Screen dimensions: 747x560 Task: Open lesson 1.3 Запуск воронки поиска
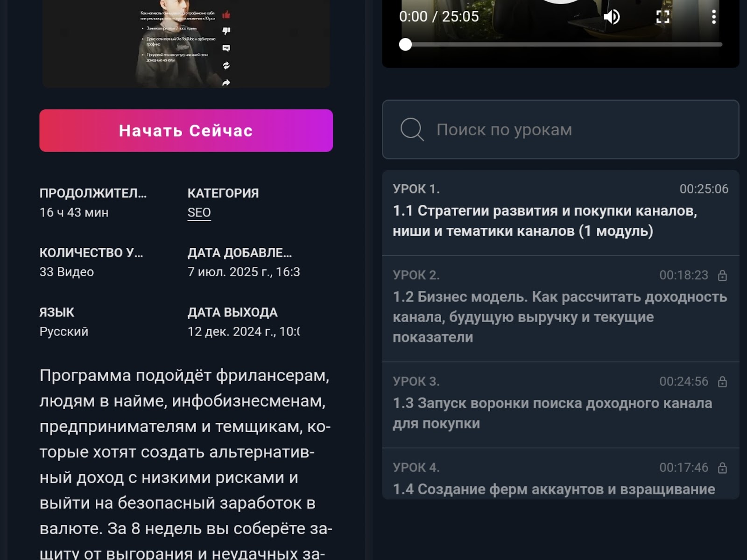(x=560, y=405)
